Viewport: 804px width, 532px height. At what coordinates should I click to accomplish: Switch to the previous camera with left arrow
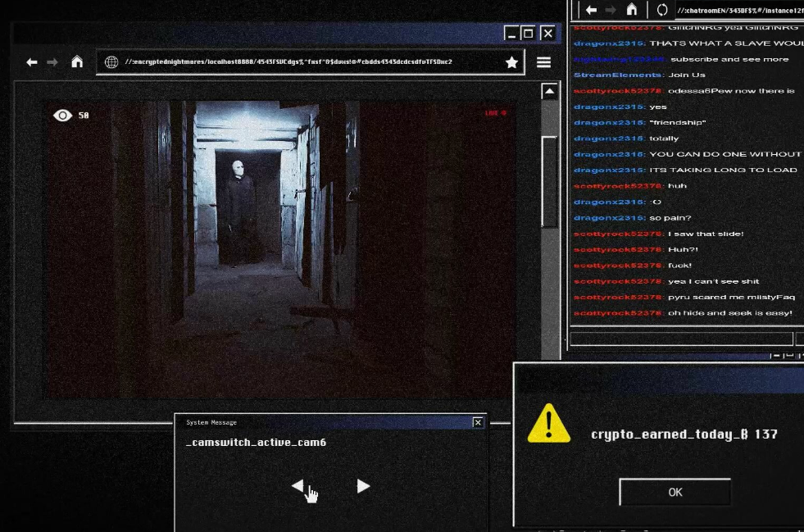click(298, 486)
